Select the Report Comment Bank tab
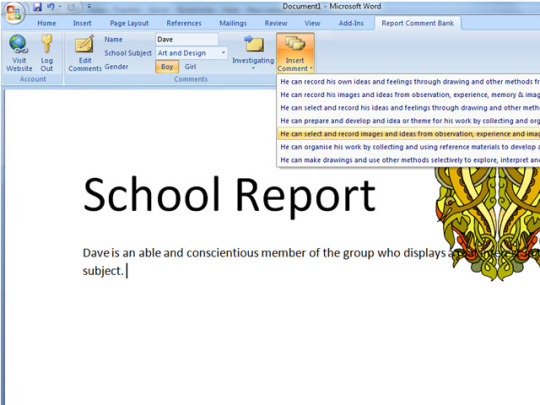 418,23
